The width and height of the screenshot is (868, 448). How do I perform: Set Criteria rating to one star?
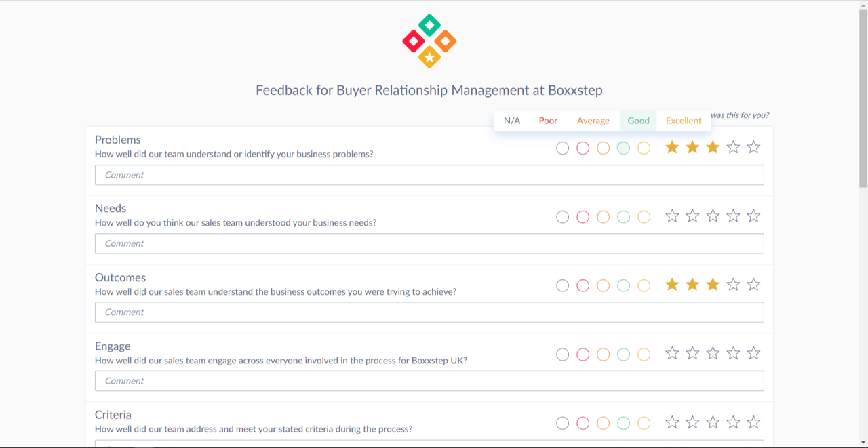point(672,422)
